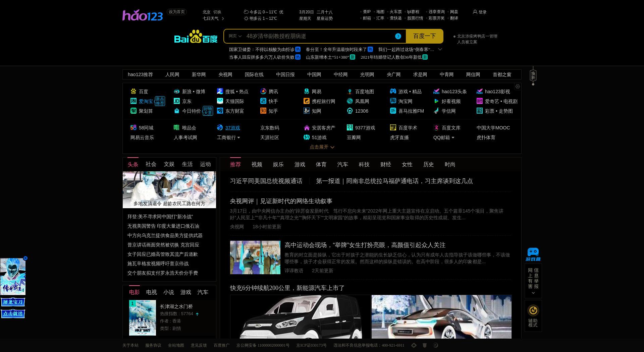Click the 游戏·精品 gamepad icon
This screenshot has width=644, height=352.
(x=393, y=91)
